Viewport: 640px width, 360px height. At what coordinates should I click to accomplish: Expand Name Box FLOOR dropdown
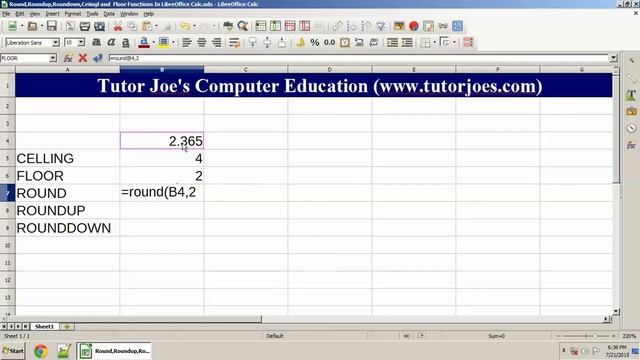53,58
